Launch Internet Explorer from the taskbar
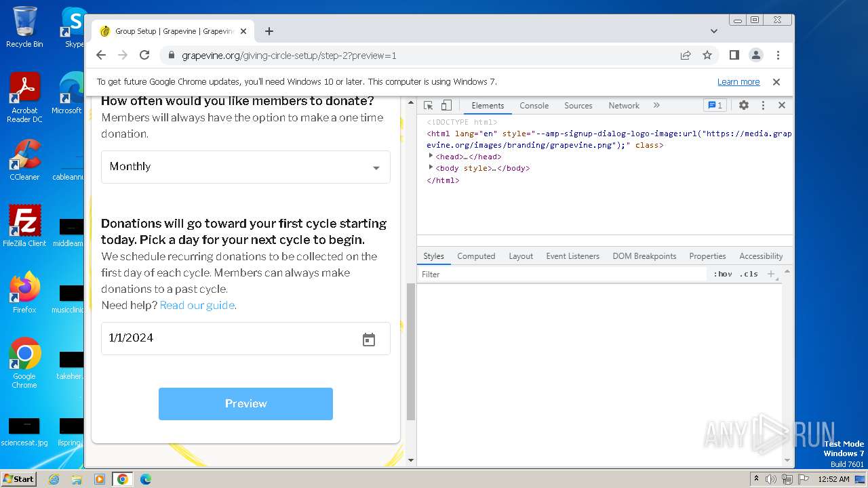 coord(54,479)
